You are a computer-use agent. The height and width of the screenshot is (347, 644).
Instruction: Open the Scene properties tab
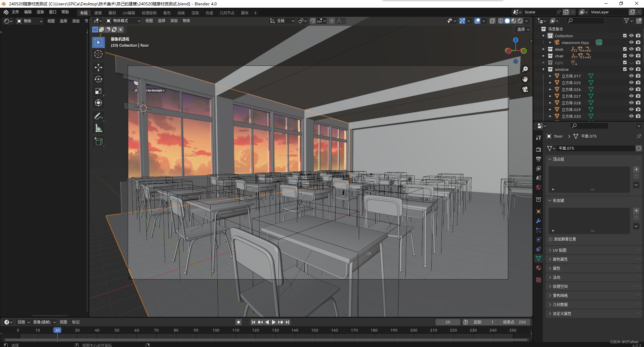point(539,178)
